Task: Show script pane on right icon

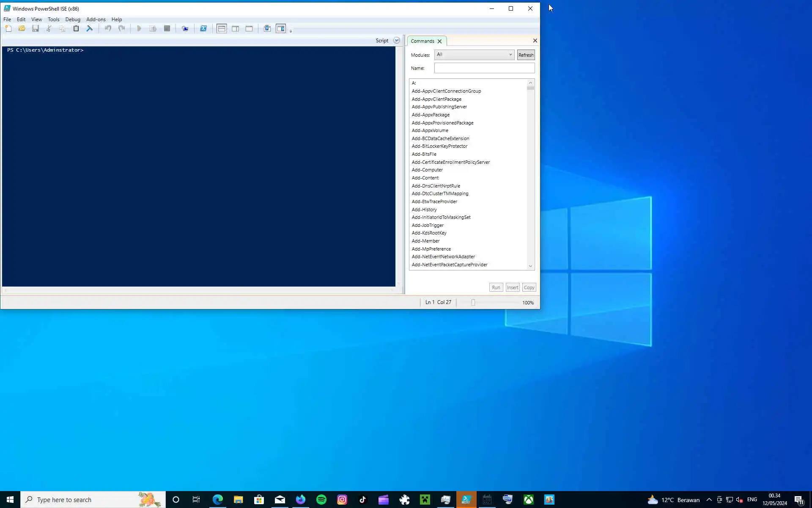Action: (x=235, y=28)
